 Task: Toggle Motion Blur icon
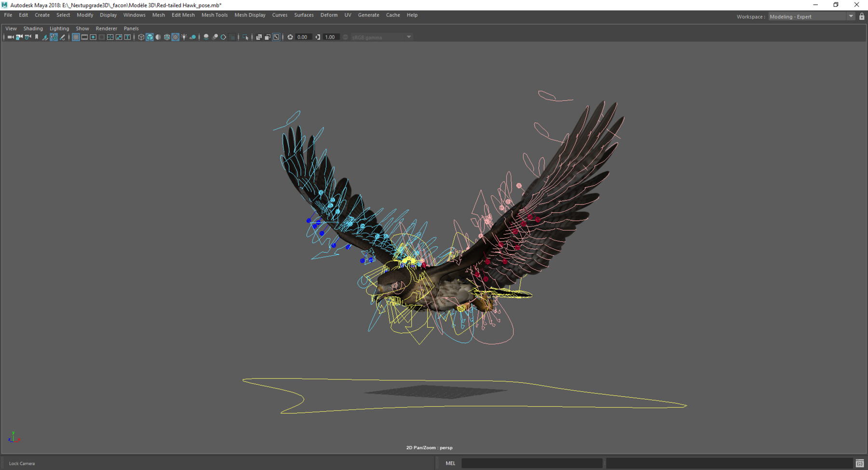pos(215,37)
